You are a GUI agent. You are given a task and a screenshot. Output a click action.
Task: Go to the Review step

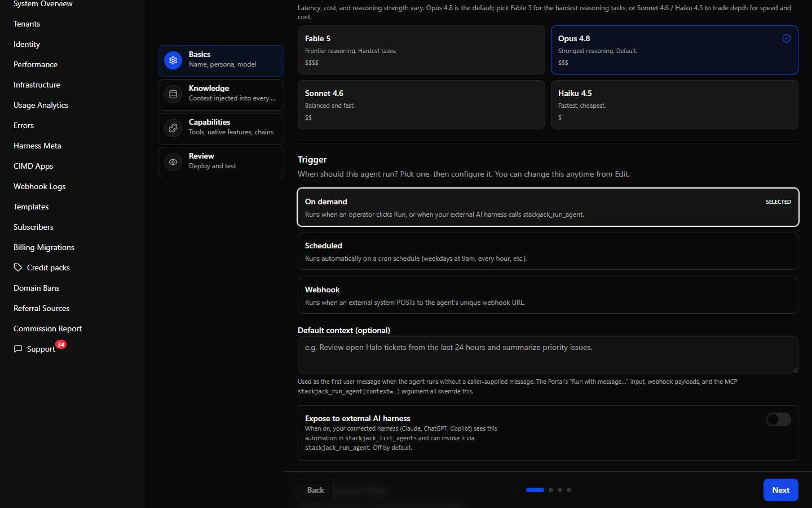point(221,163)
